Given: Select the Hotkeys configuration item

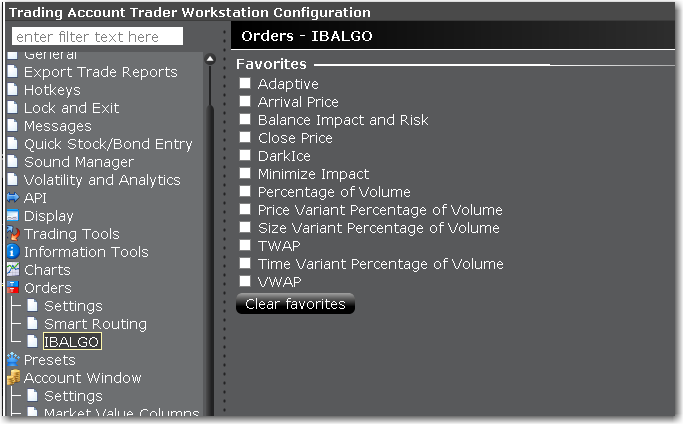Looking at the screenshot, I should [52, 90].
